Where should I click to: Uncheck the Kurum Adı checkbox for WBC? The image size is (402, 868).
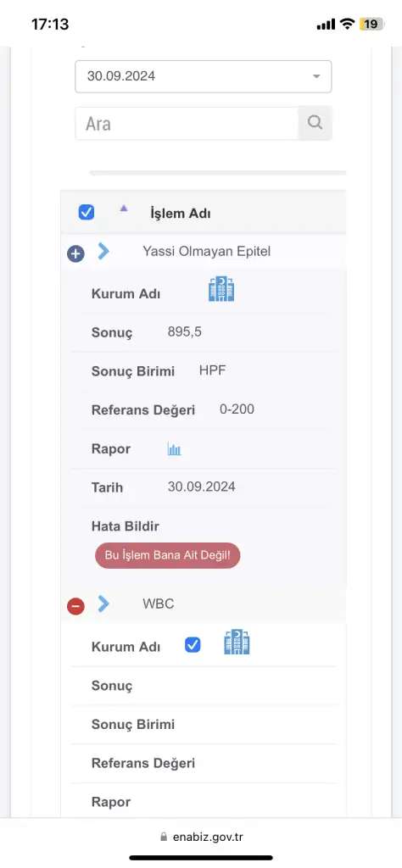(193, 645)
